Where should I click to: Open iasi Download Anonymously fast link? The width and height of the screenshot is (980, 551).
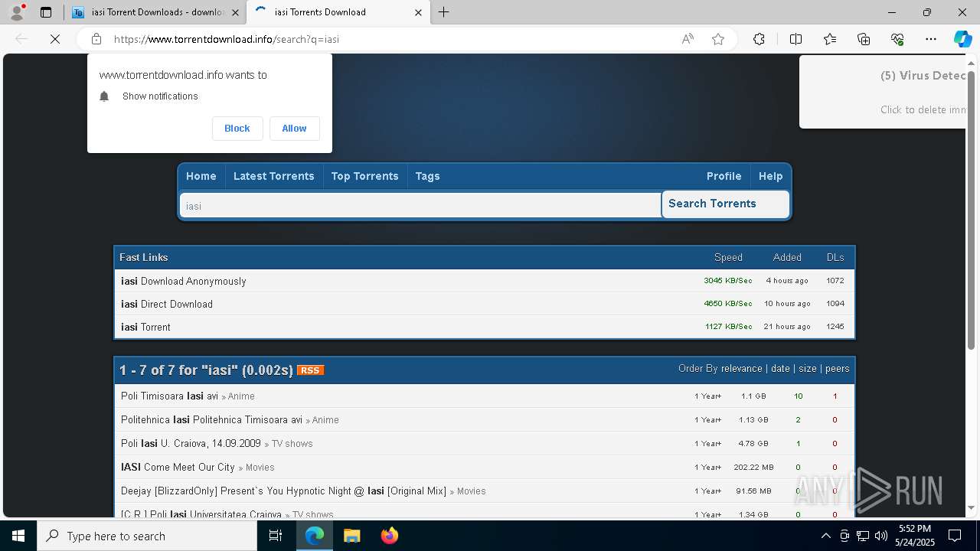(184, 281)
